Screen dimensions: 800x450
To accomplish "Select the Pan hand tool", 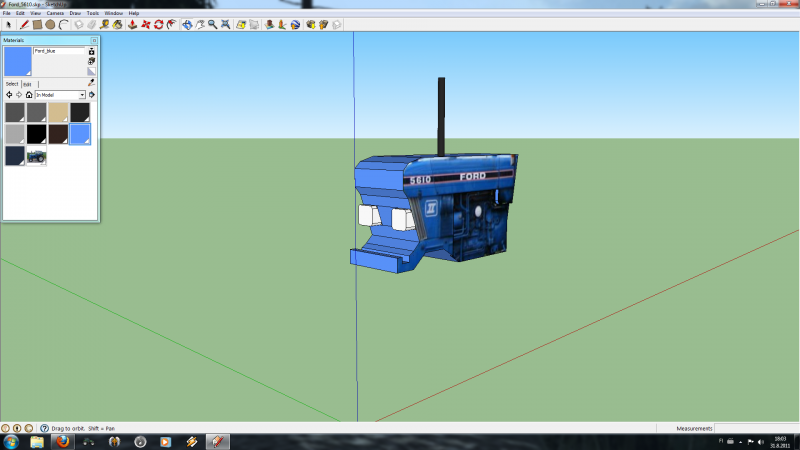I will (200, 24).
